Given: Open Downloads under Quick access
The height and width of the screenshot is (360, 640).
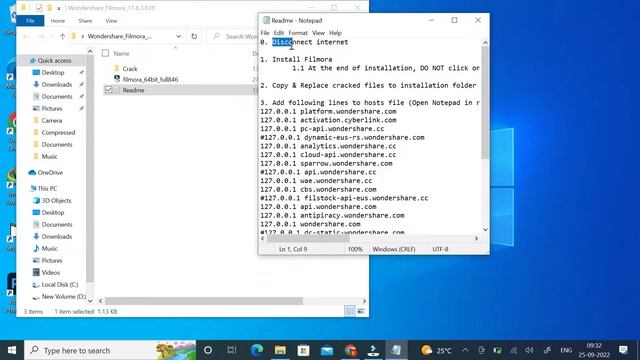Looking at the screenshot, I should 56,84.
